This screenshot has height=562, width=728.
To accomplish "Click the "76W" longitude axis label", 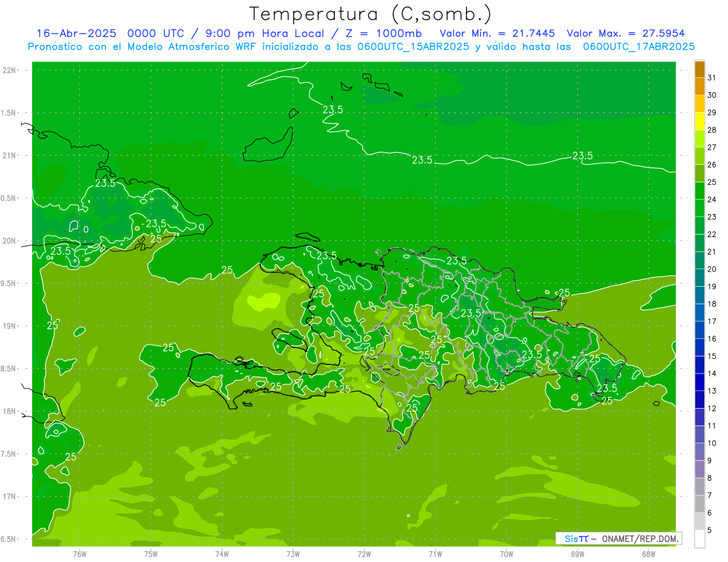I will 79,554.
